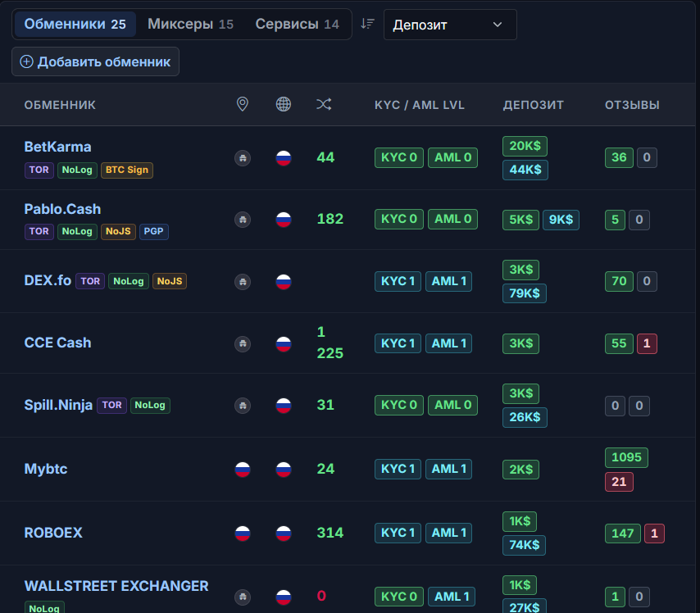Click Spill.Ninja language flag icon
The height and width of the screenshot is (613, 700).
pyautogui.click(x=284, y=406)
